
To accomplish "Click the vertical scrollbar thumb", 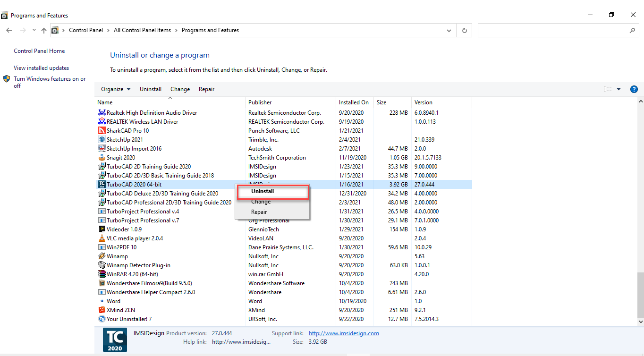I will click(x=640, y=295).
